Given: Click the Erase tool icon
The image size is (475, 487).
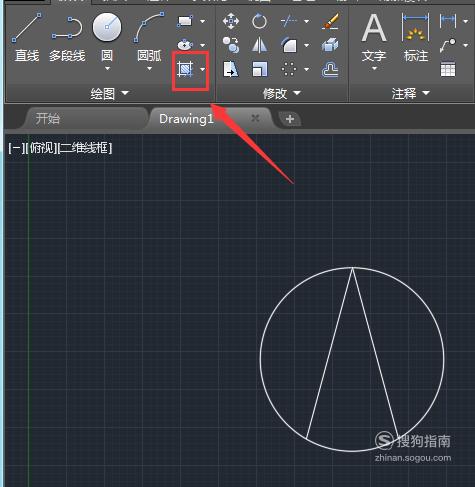Looking at the screenshot, I should [330, 21].
